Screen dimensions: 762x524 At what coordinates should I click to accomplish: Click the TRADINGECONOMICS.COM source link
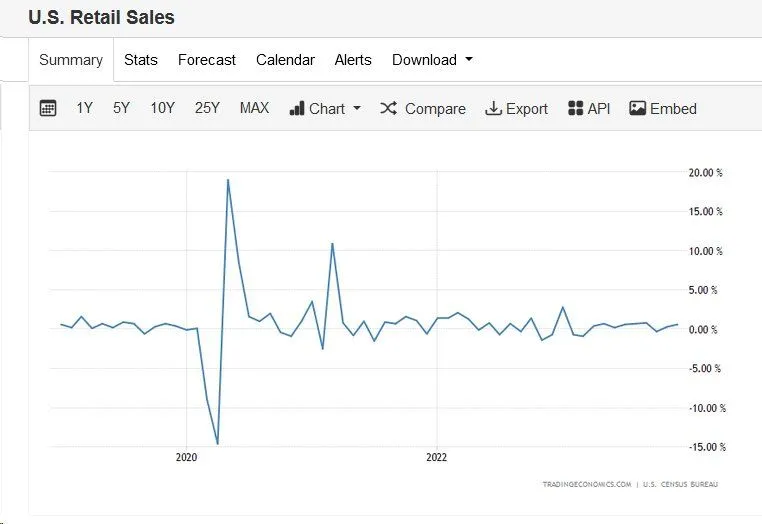click(x=587, y=484)
